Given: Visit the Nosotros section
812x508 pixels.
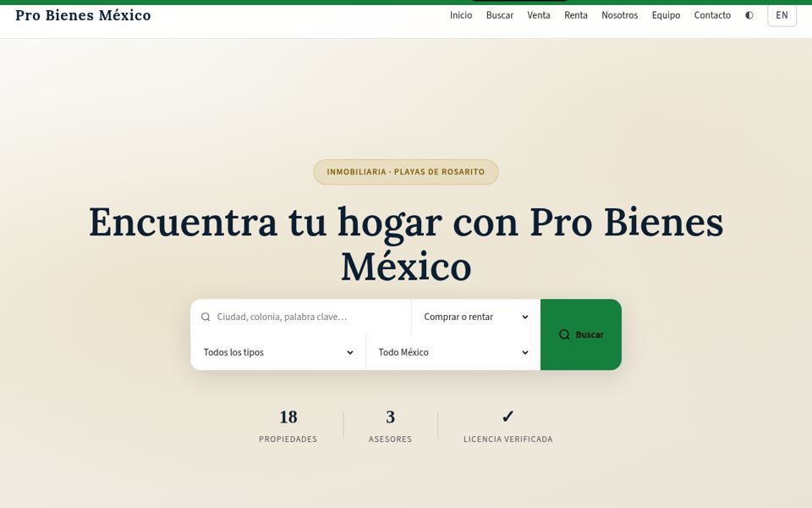Looking at the screenshot, I should pyautogui.click(x=619, y=15).
